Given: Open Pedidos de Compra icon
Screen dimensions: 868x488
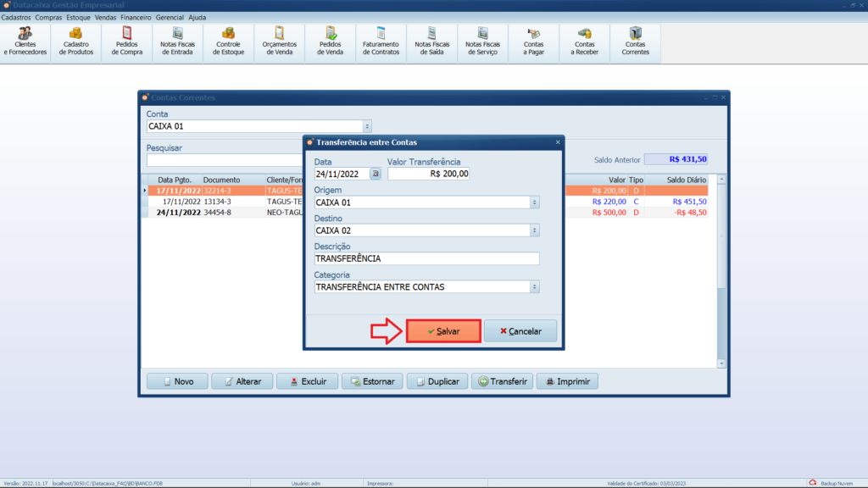Looking at the screenshot, I should coord(127,42).
